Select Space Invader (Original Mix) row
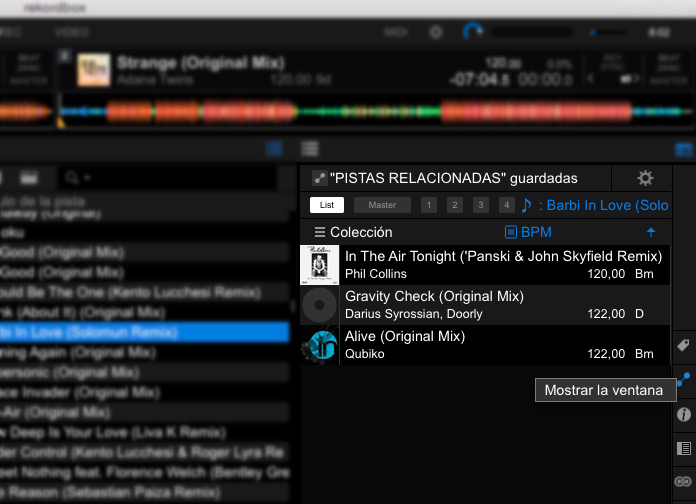696x504 pixels. pos(145,393)
